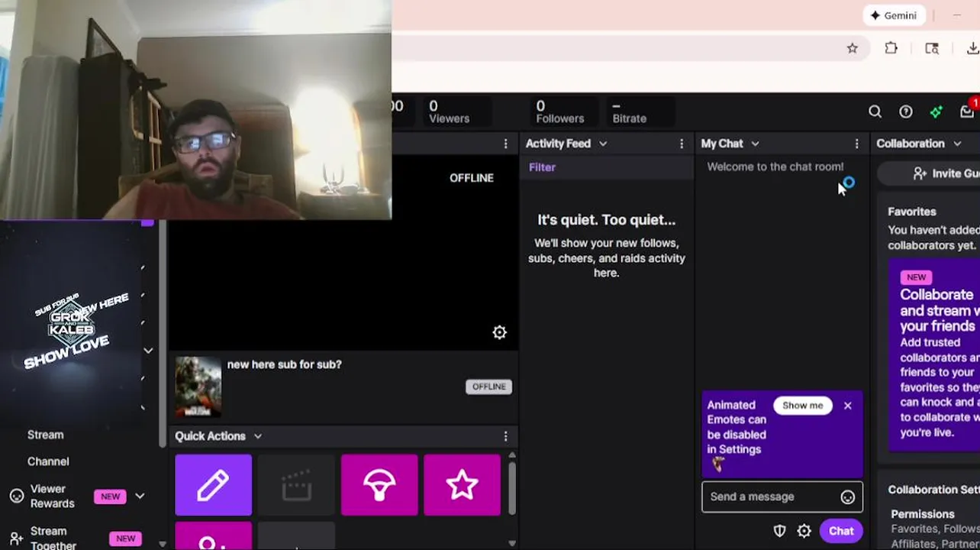Send message with Chat button

[x=841, y=531]
